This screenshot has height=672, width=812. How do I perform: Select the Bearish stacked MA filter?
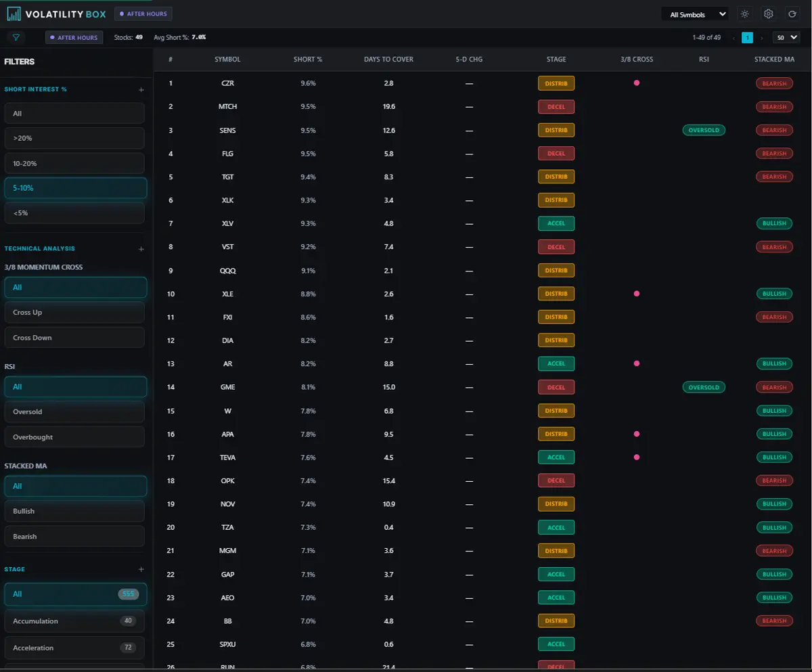pyautogui.click(x=74, y=536)
